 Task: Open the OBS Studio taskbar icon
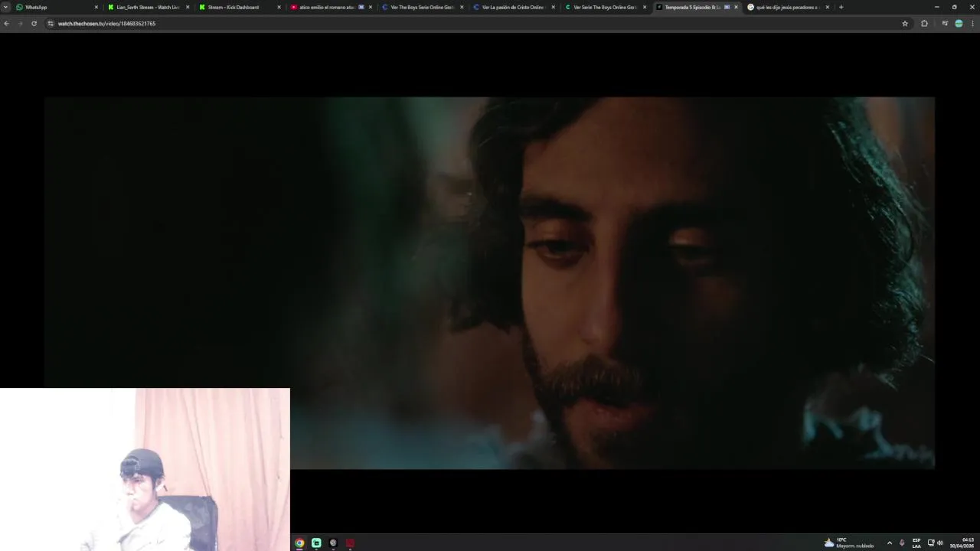pos(333,543)
